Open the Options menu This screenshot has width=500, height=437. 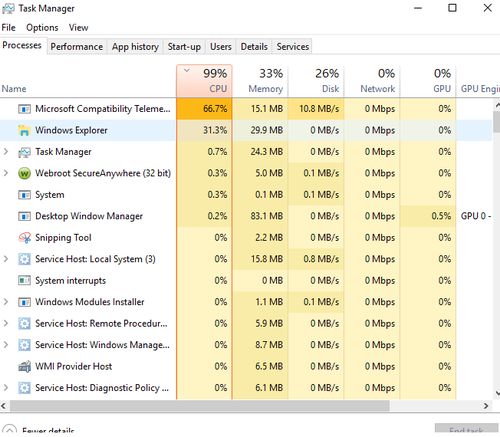[x=42, y=28]
